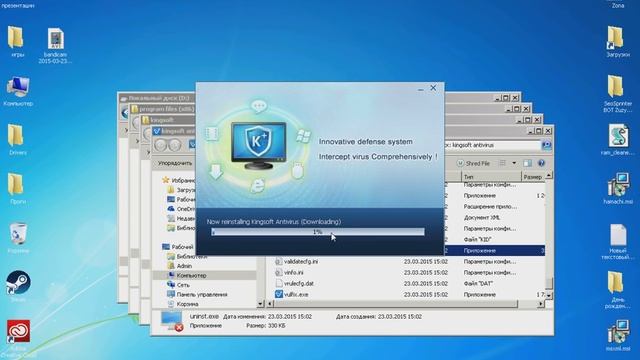The width and height of the screenshot is (640, 360).
Task: Click the kingsoft antivirus search field
Action: [x=492, y=145]
